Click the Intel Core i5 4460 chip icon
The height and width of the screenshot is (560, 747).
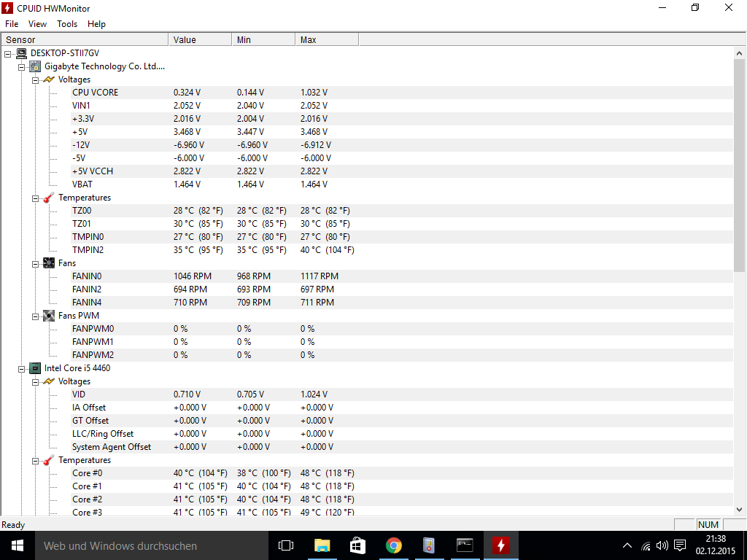(x=35, y=368)
